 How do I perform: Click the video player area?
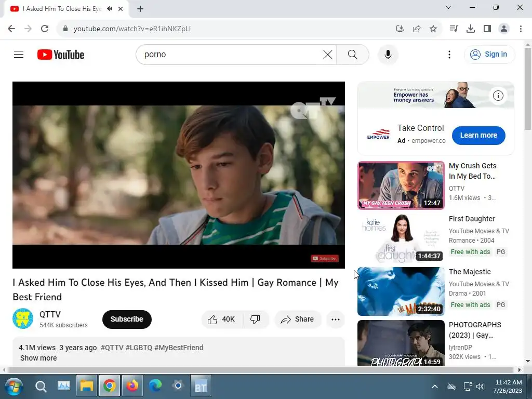pos(179,175)
